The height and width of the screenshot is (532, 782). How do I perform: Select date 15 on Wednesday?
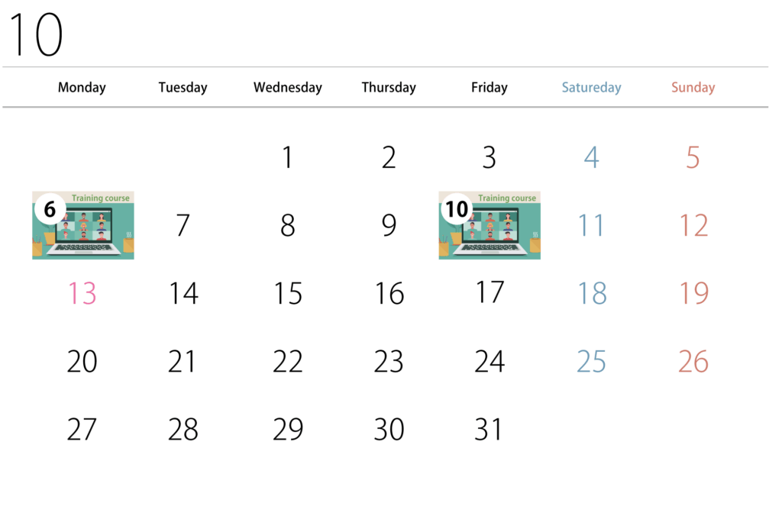pos(288,293)
